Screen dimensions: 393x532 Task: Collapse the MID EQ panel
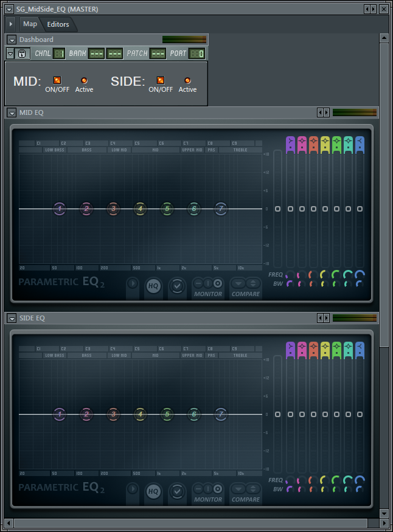tap(12, 112)
